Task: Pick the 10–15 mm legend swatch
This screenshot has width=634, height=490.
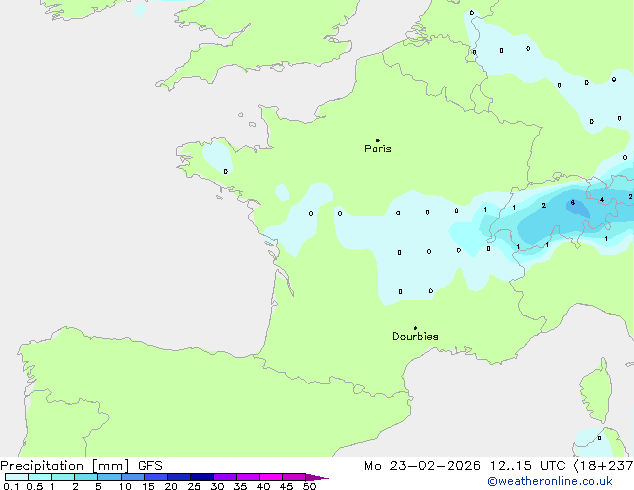Action: click(x=133, y=477)
